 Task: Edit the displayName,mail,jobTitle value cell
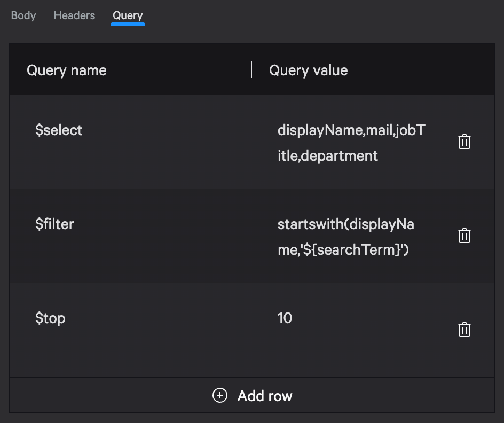click(x=351, y=142)
